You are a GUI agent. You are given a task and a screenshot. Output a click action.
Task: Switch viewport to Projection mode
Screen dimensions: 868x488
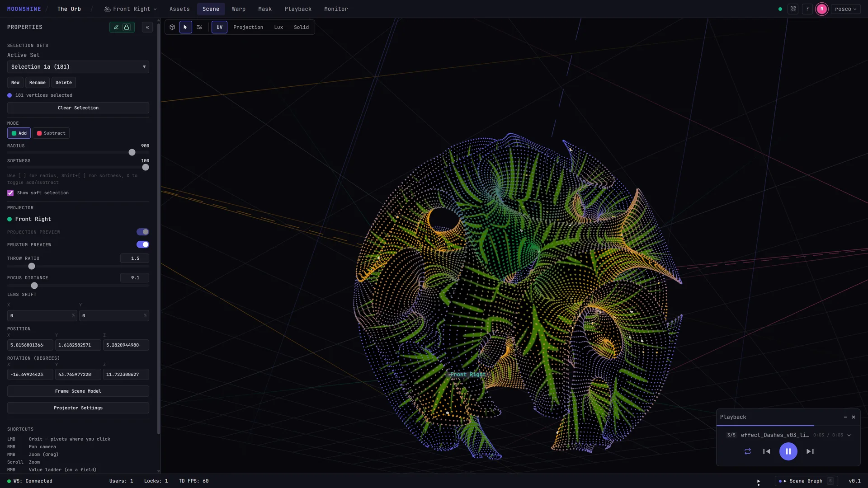click(248, 27)
